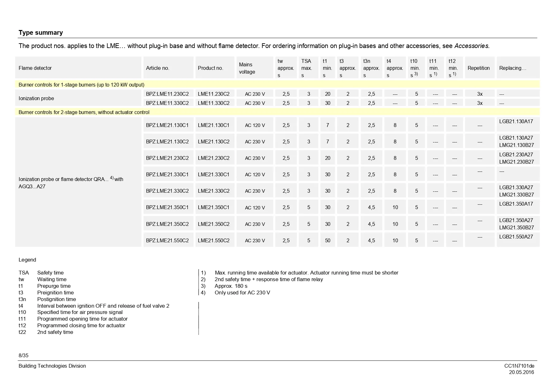Click the Article no. column header

point(157,68)
